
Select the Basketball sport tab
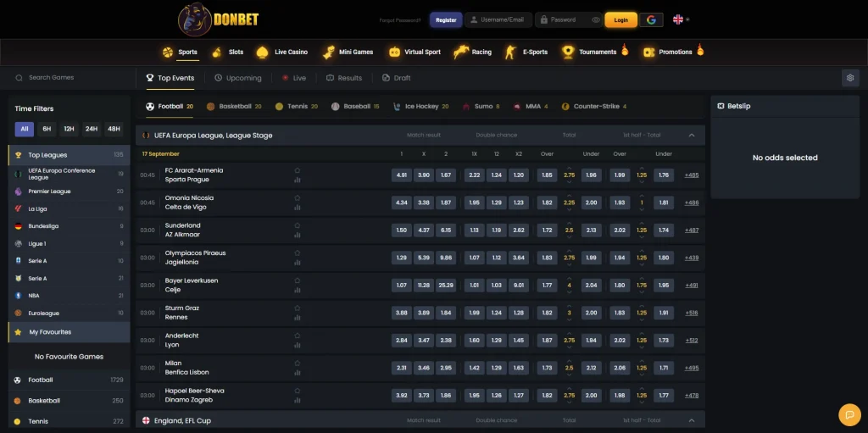click(234, 106)
